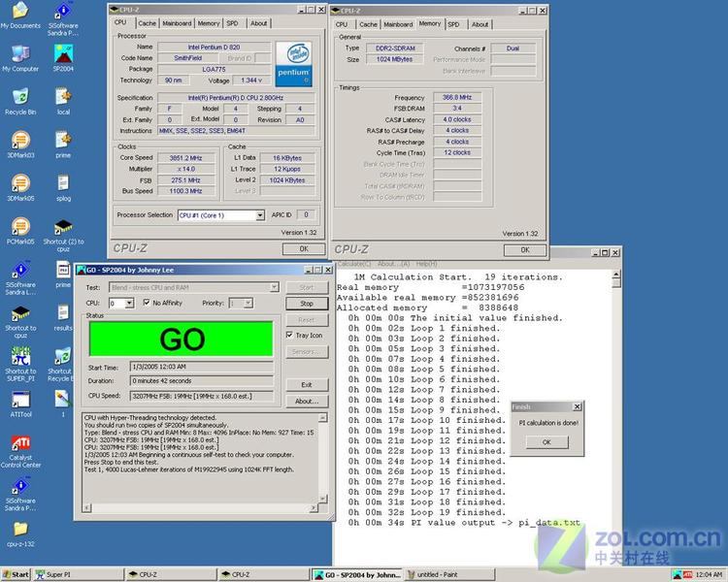Switch to Mainboard tab in left CPU-Z window

[x=177, y=23]
